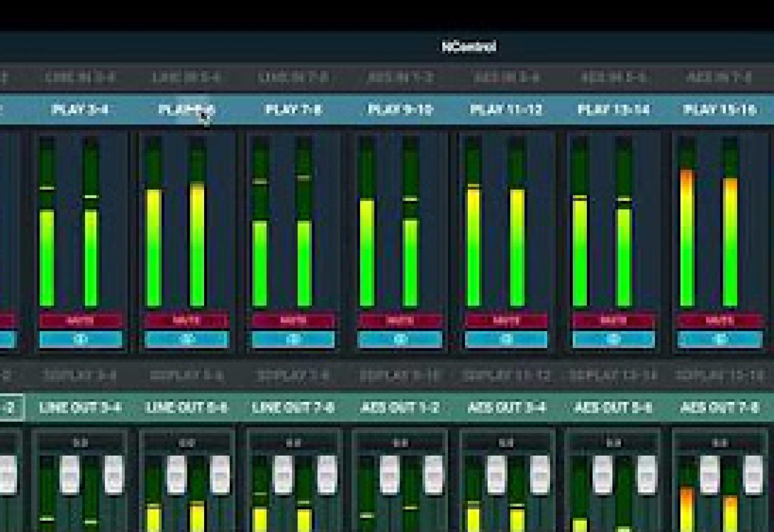Select the DSPLAY 15-16 tab

point(719,375)
